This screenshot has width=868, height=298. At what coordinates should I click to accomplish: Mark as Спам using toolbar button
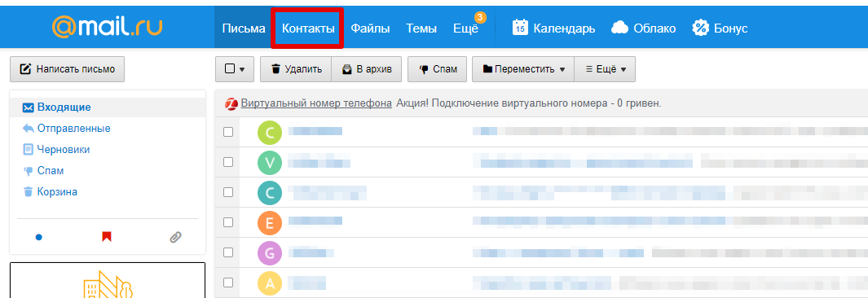pos(438,69)
